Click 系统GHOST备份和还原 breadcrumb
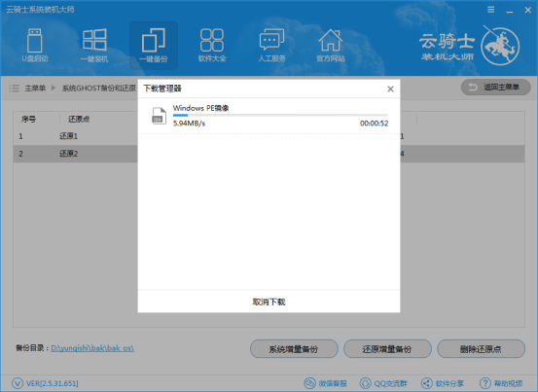538x392 pixels. click(99, 89)
